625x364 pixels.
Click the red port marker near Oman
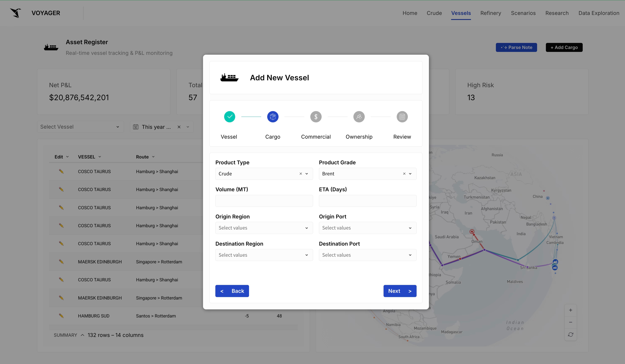point(472,232)
